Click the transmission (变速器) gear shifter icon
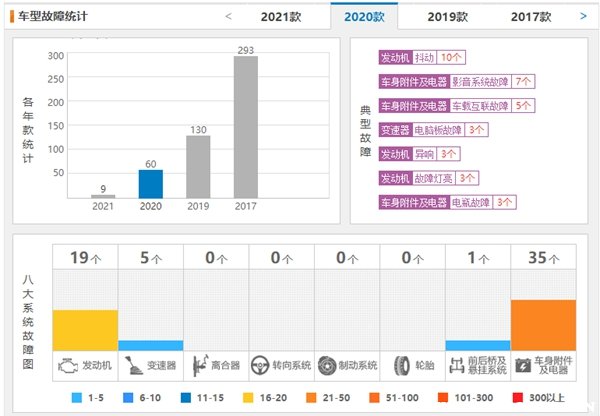The width and height of the screenshot is (600, 416). 130,365
